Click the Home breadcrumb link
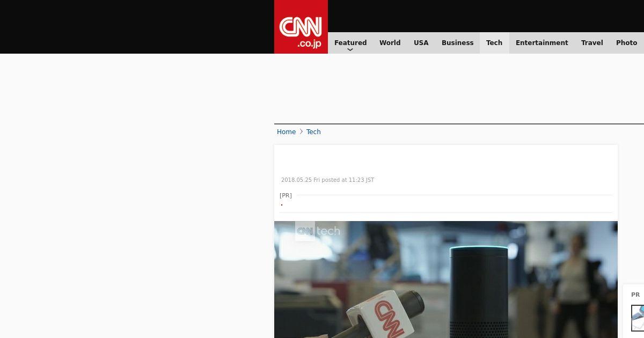Screen dimensions: 644x338 286,132
